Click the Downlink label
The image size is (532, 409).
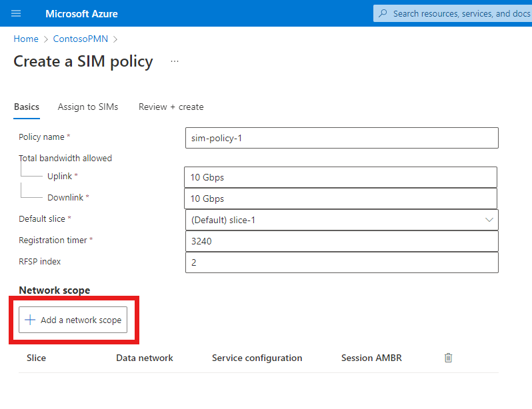65,197
